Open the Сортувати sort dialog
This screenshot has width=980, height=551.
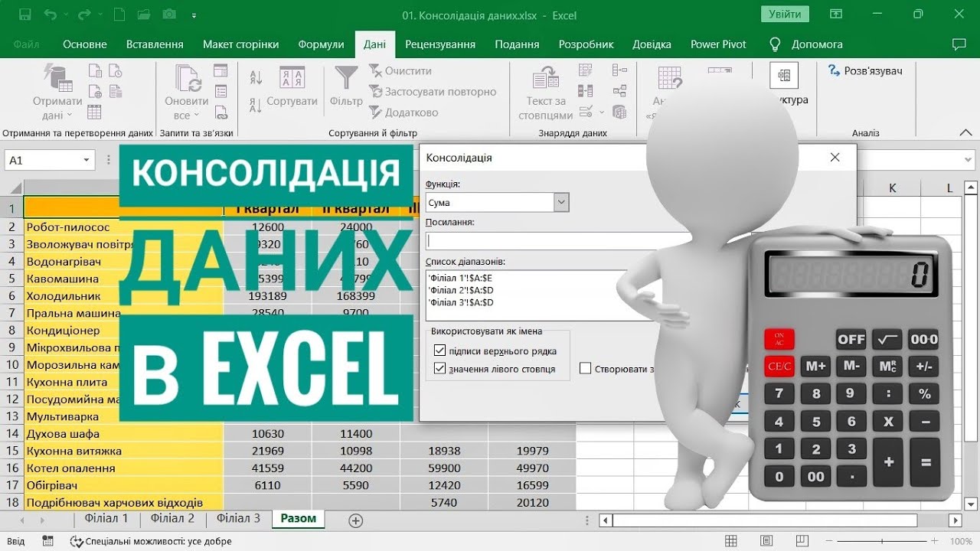tap(292, 86)
